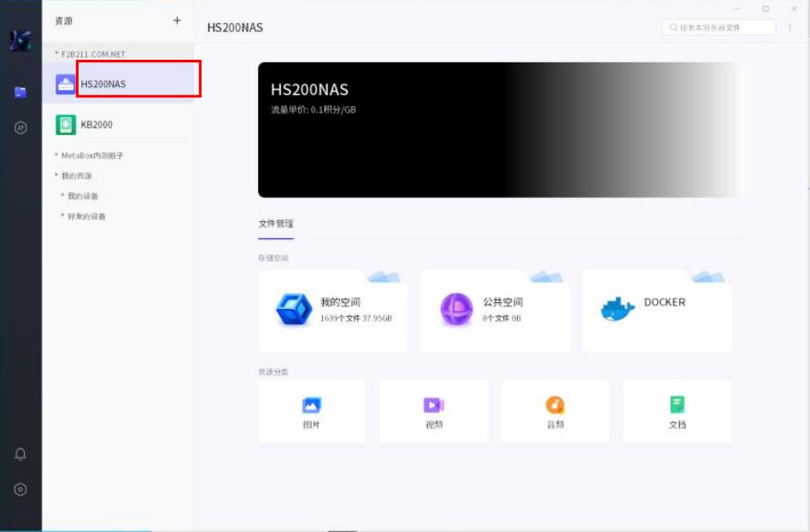Click the HS200NAS banner image
Viewport: 810px width, 532px height.
coord(501,130)
